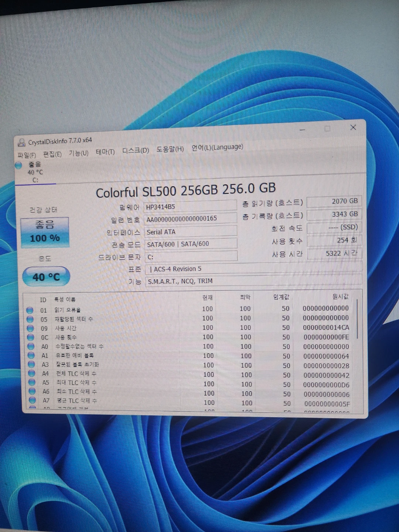The height and width of the screenshot is (532, 399).
Task: Open the 파일(F) menu
Action: (x=27, y=155)
